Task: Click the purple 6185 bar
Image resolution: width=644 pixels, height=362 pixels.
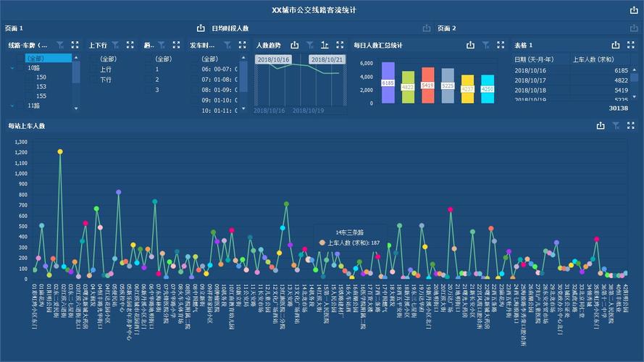Action: 388,83
